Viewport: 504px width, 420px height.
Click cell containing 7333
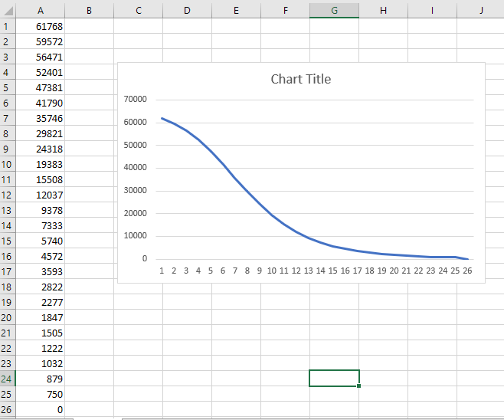(40, 225)
